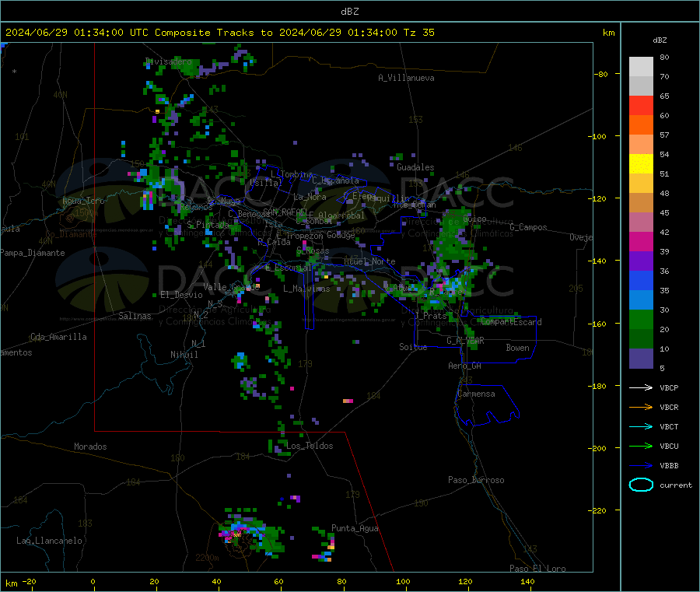Click the Paso_Barroso map label

[x=476, y=480]
